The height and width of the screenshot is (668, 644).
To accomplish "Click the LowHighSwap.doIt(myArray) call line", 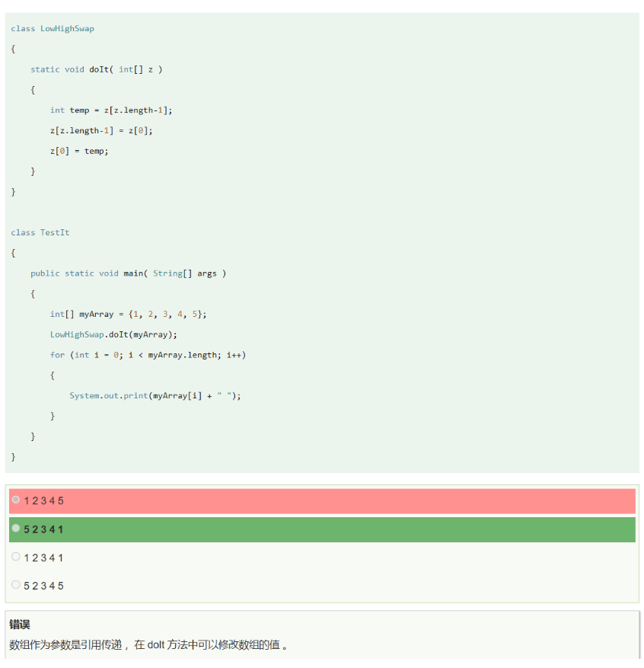I will (x=113, y=334).
